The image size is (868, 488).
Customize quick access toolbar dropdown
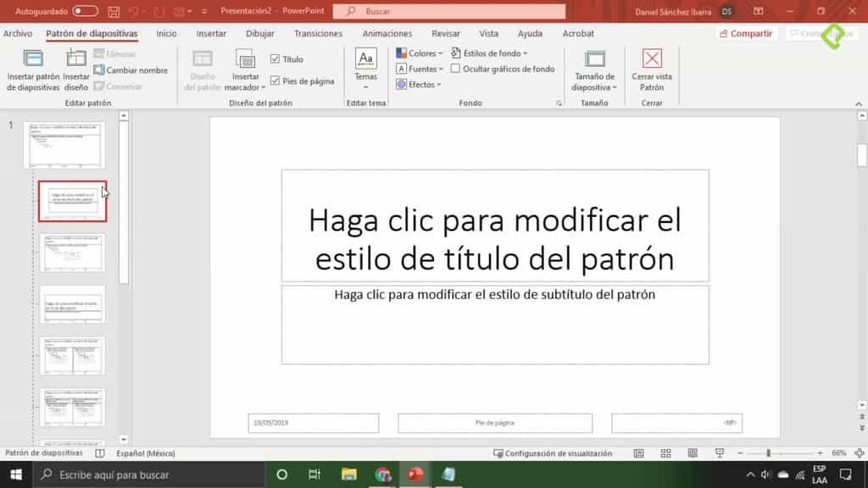point(204,11)
